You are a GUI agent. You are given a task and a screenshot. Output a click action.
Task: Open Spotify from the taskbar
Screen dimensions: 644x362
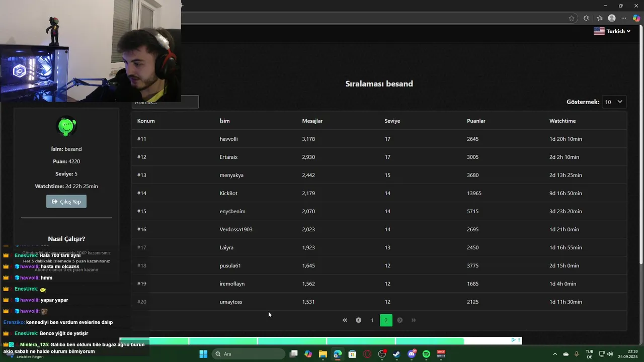pyautogui.click(x=426, y=354)
